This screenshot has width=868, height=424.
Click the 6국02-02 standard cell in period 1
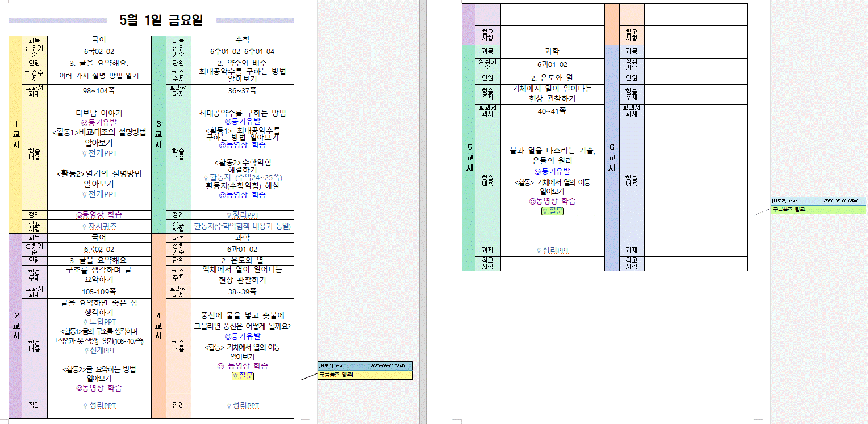[99, 52]
